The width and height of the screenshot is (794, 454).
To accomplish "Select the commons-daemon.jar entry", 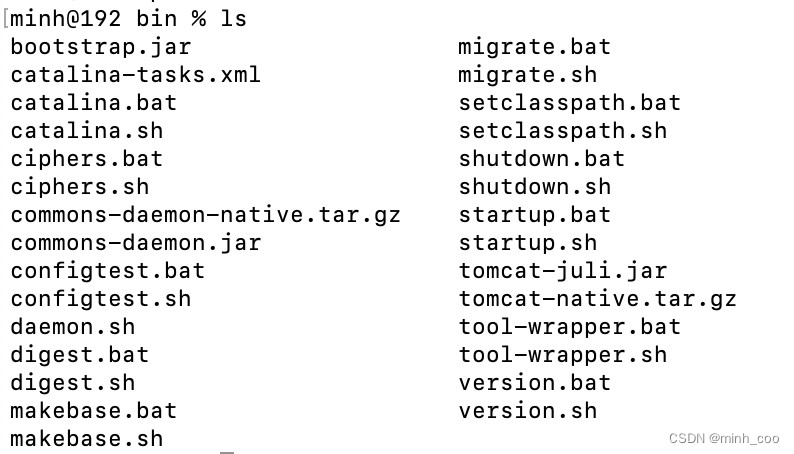I will [136, 243].
